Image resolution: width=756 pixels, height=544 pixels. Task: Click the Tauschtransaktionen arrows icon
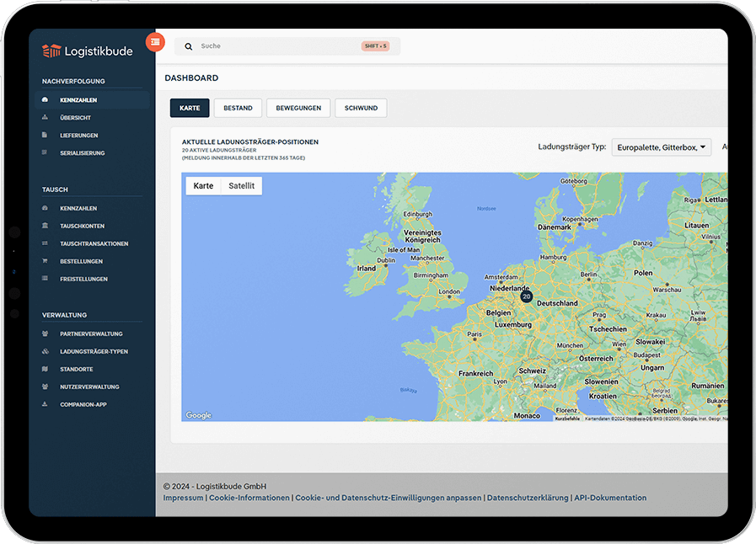pyautogui.click(x=45, y=243)
